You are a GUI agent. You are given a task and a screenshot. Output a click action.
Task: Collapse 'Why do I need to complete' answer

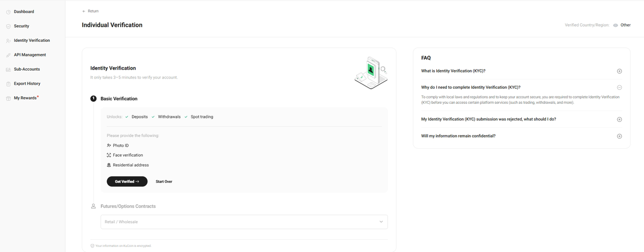[619, 87]
